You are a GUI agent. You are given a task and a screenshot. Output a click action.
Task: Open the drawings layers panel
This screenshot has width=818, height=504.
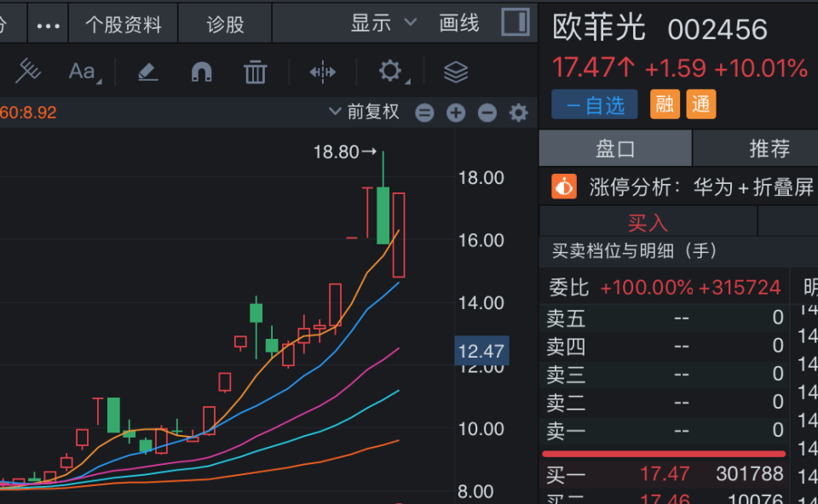[455, 72]
